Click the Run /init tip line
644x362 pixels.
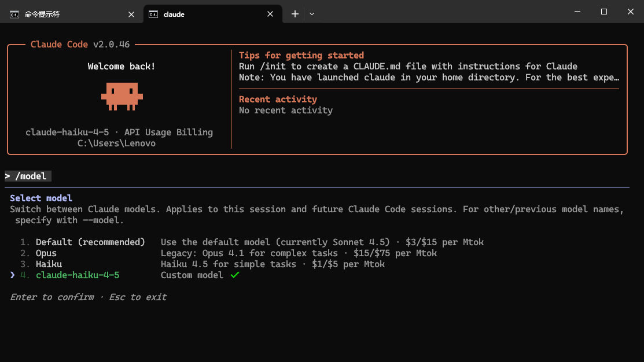[409, 67]
